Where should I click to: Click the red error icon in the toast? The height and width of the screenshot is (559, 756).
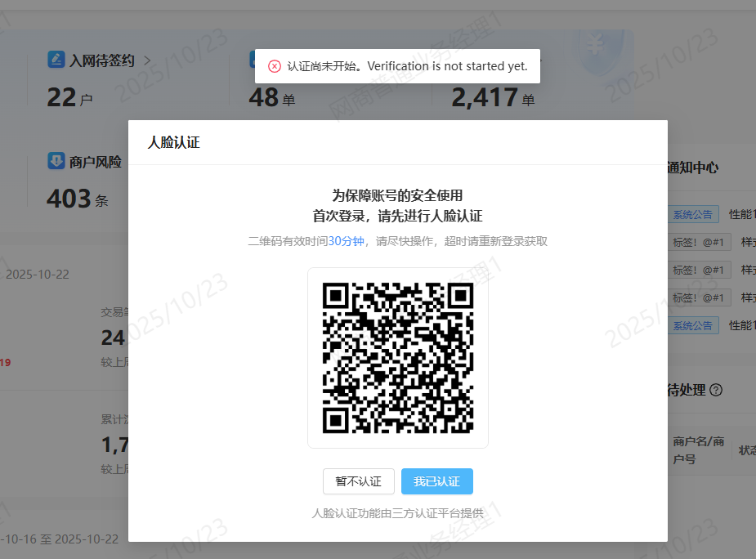point(275,66)
